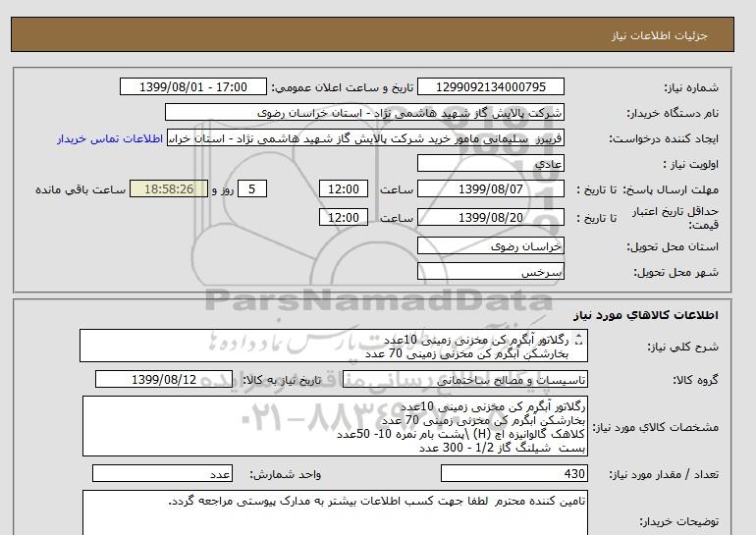
Task: Select the priority field showing عادی
Action: pos(492,164)
